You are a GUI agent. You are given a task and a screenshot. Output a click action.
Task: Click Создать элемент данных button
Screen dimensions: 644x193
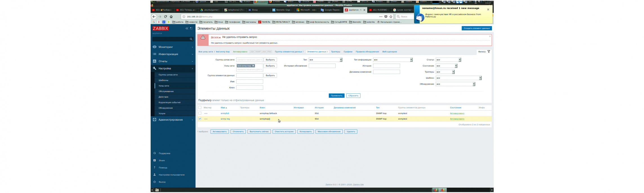(477, 28)
